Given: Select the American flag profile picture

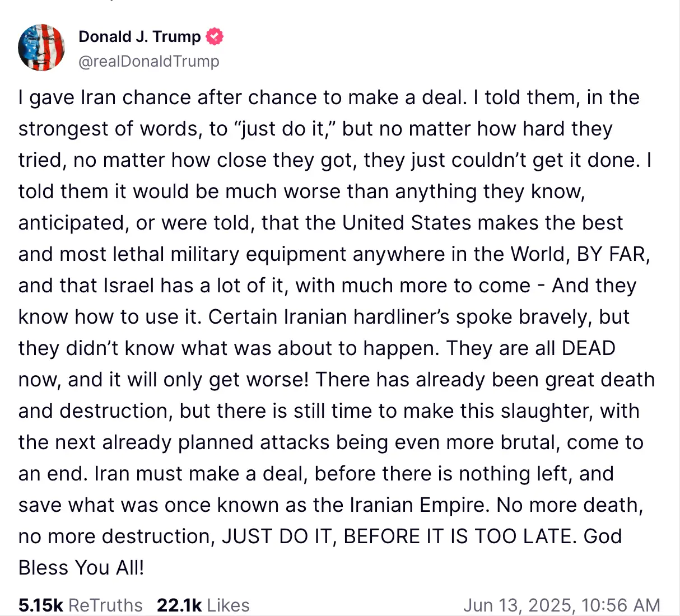Looking at the screenshot, I should click(x=41, y=48).
